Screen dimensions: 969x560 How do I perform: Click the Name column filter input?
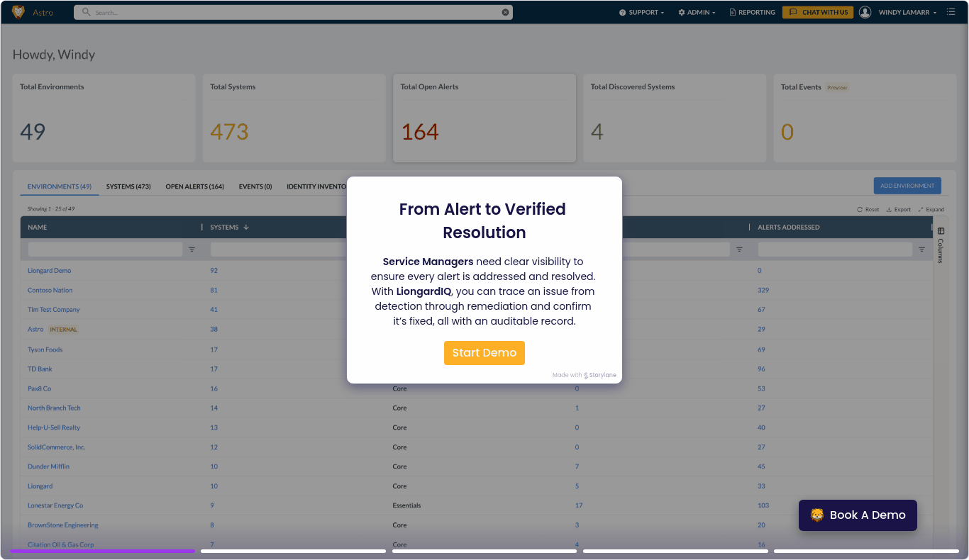point(105,250)
